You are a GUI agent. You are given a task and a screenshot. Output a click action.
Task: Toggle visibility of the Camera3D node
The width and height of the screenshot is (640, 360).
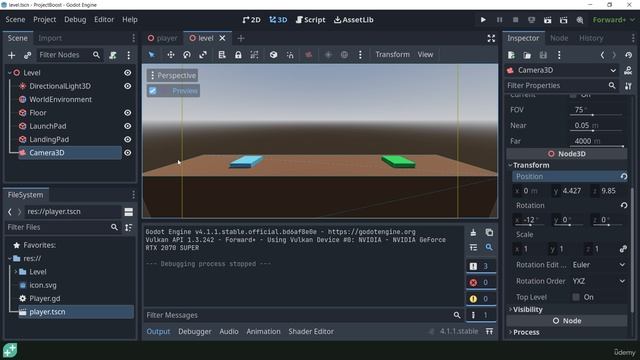[128, 153]
